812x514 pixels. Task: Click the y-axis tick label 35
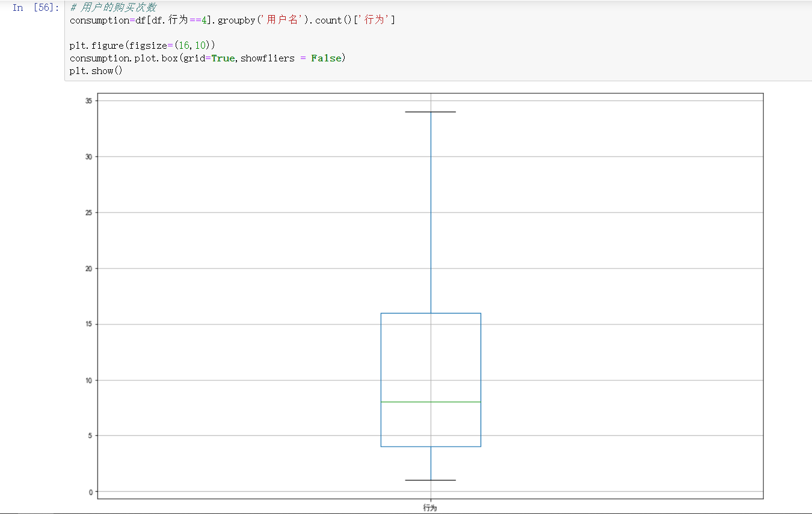click(89, 101)
